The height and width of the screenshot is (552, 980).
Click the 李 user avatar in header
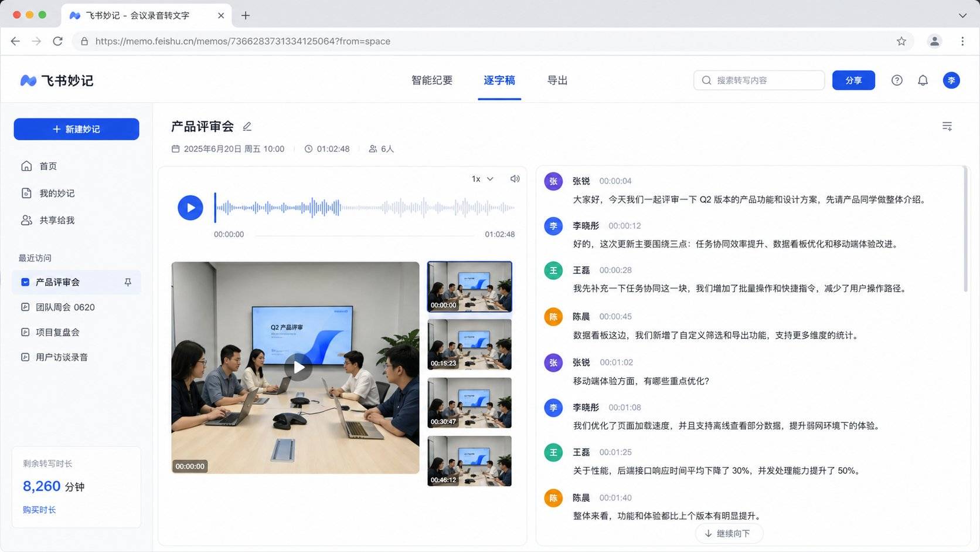(x=951, y=80)
